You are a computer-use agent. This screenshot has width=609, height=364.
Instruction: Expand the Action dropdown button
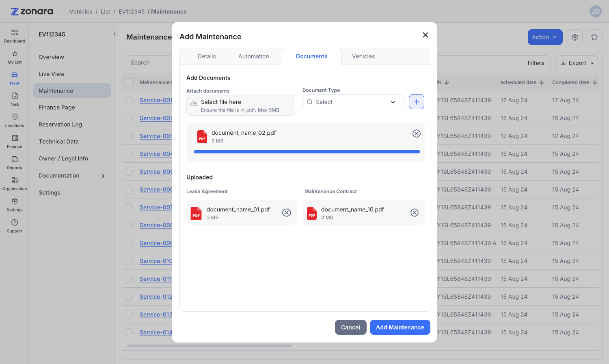coord(545,37)
